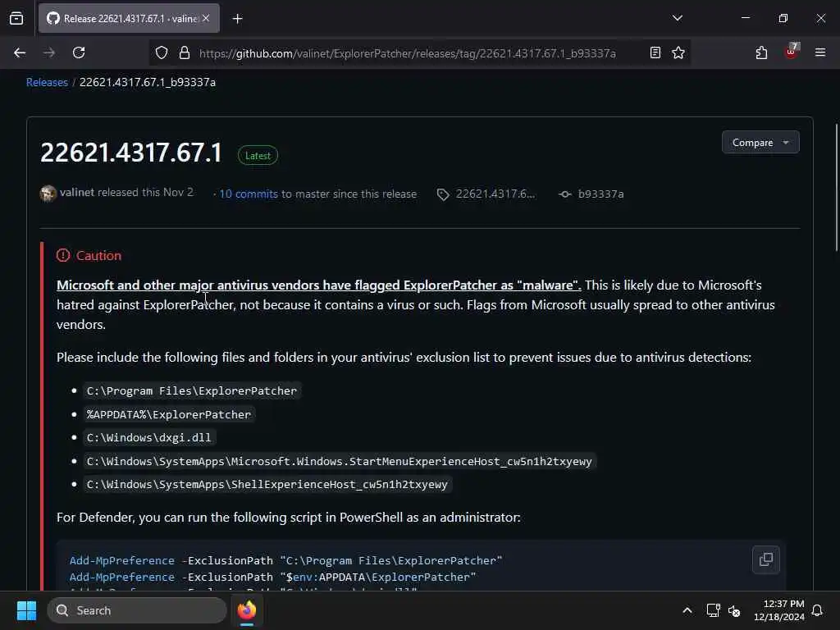Click the C:\Program Files\ExplorerPatcher path
This screenshot has height=630, width=840.
(x=192, y=391)
